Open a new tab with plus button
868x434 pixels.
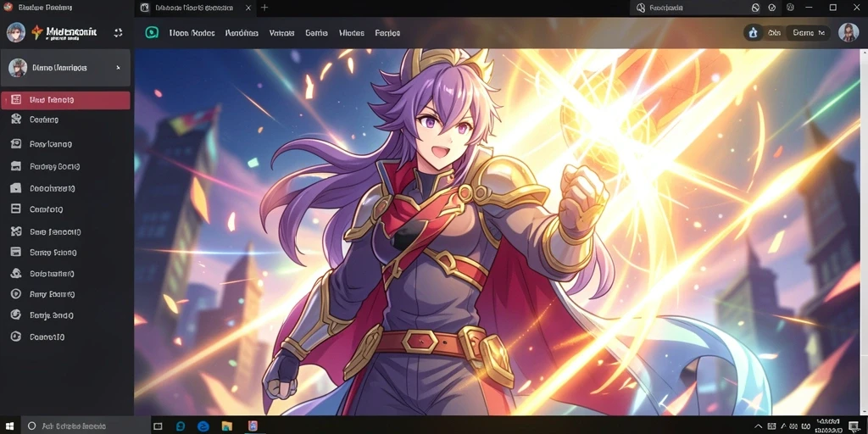[x=264, y=8]
